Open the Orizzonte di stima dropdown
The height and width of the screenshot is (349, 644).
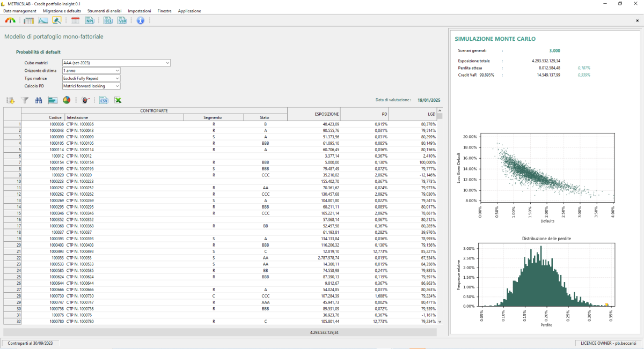[x=117, y=70]
